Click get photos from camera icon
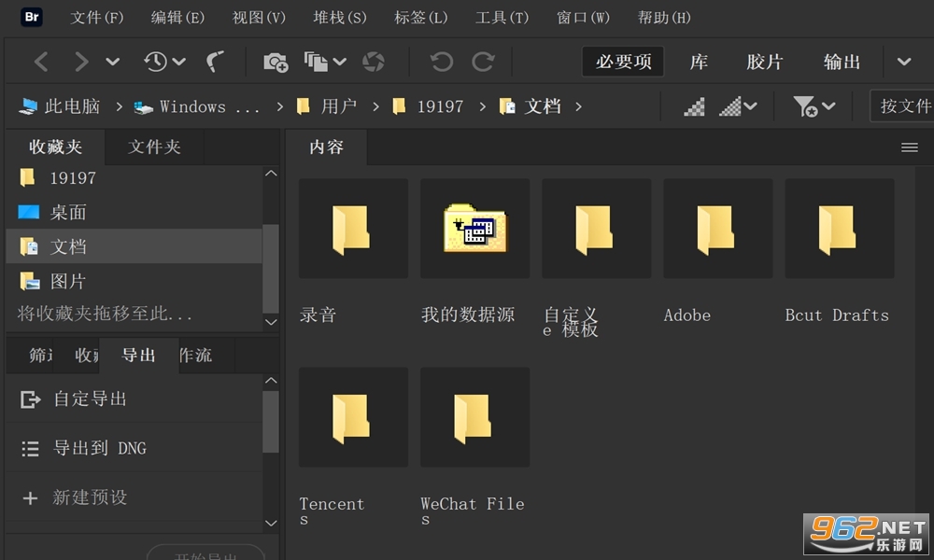This screenshot has height=560, width=934. [x=276, y=62]
